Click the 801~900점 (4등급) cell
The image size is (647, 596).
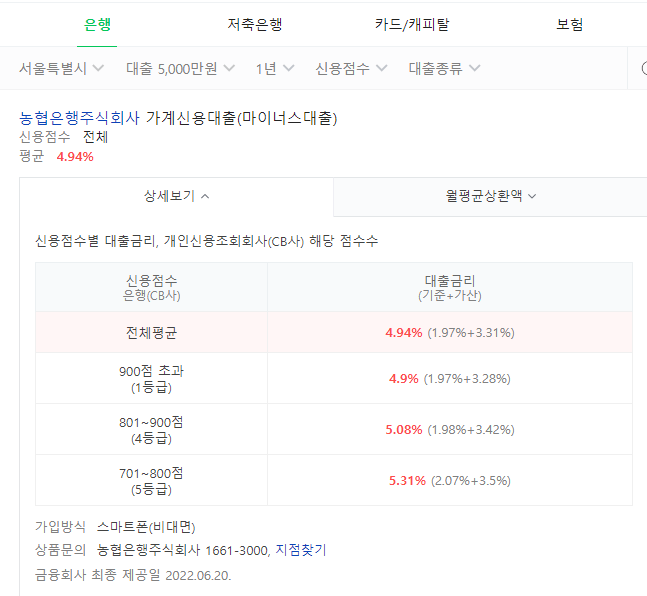(151, 430)
